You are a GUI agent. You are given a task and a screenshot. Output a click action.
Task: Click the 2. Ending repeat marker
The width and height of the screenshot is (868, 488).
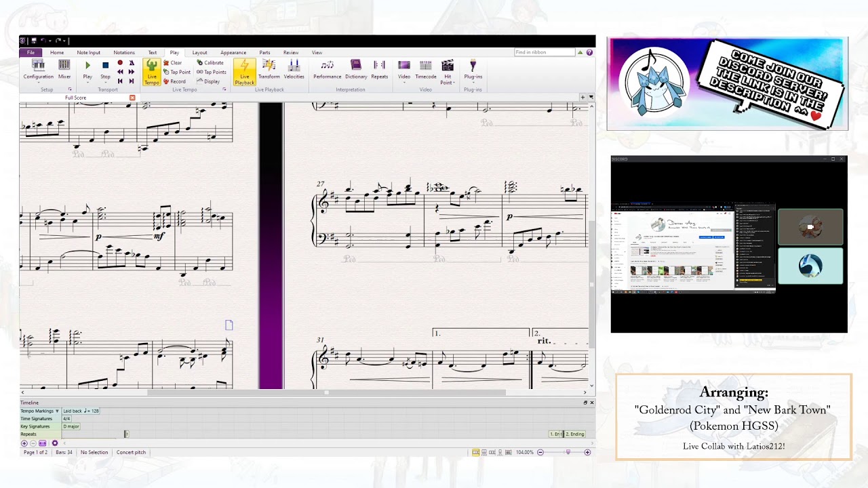point(575,434)
